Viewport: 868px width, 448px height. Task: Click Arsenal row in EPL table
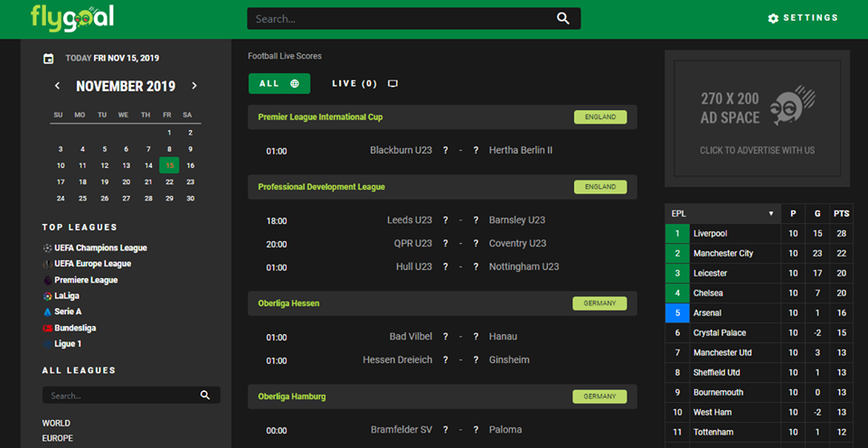coord(759,313)
